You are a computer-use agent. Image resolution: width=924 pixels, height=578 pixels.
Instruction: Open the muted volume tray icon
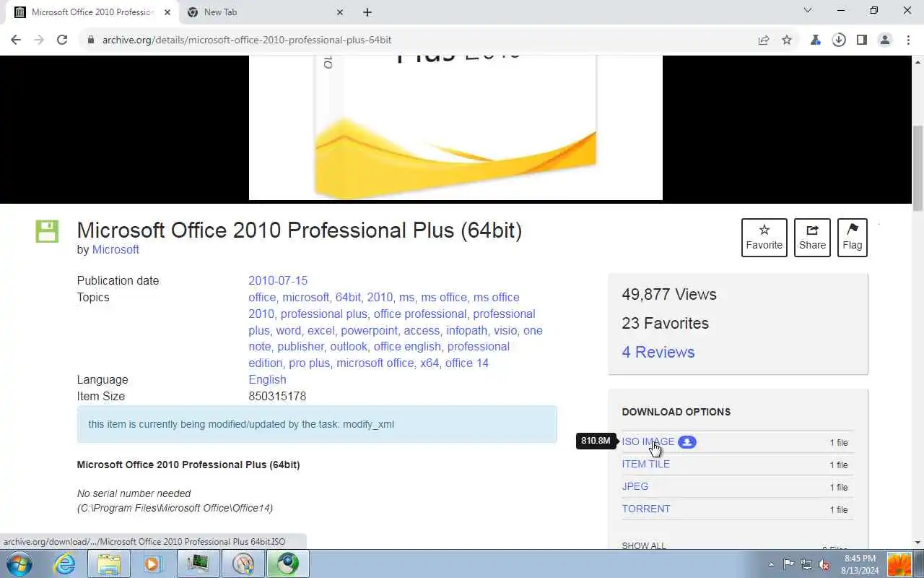tap(824, 564)
